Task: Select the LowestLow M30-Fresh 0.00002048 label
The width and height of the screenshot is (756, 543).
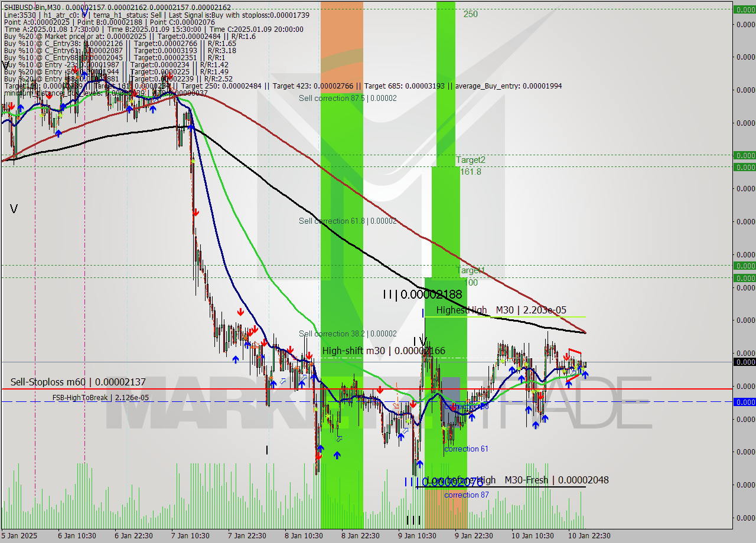Action: pyautogui.click(x=517, y=480)
